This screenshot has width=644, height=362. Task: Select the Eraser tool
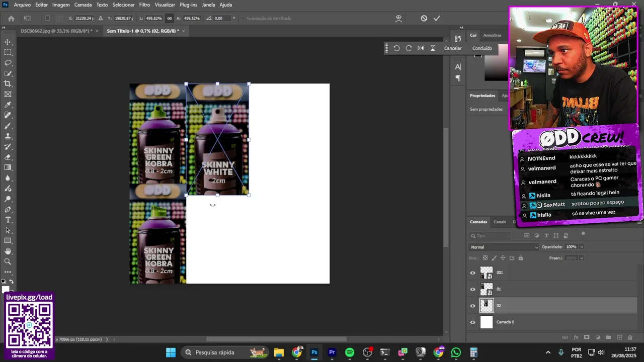[8, 157]
